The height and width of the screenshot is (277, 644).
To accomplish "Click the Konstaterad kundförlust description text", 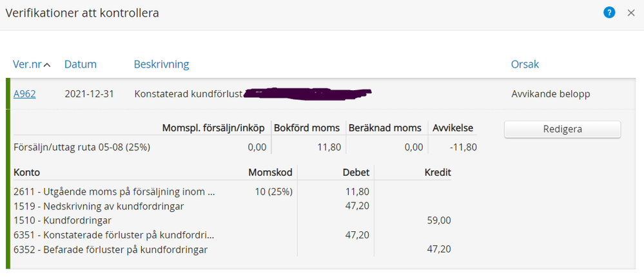I will pyautogui.click(x=188, y=94).
